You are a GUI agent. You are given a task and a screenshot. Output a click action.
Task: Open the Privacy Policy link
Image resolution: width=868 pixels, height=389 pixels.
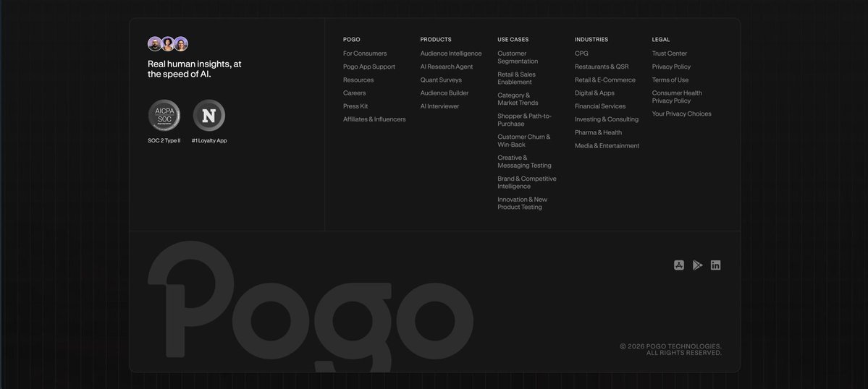click(x=672, y=67)
